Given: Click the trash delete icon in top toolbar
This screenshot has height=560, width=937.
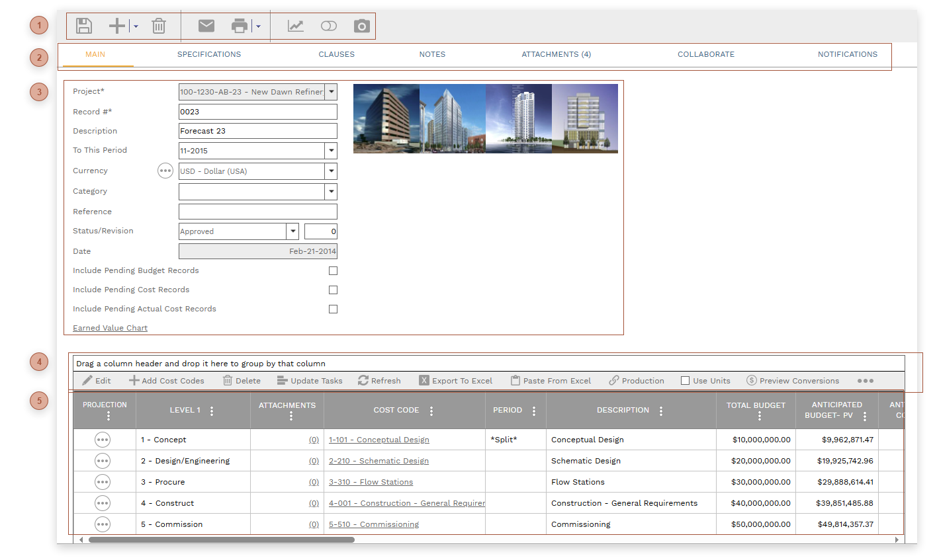Looking at the screenshot, I should [x=159, y=26].
